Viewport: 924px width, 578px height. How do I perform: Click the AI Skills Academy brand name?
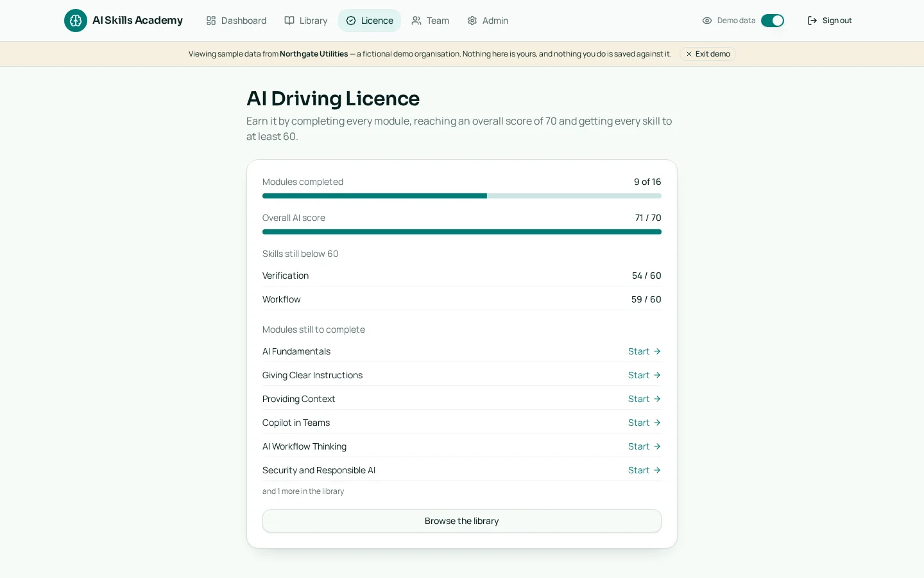(x=137, y=21)
